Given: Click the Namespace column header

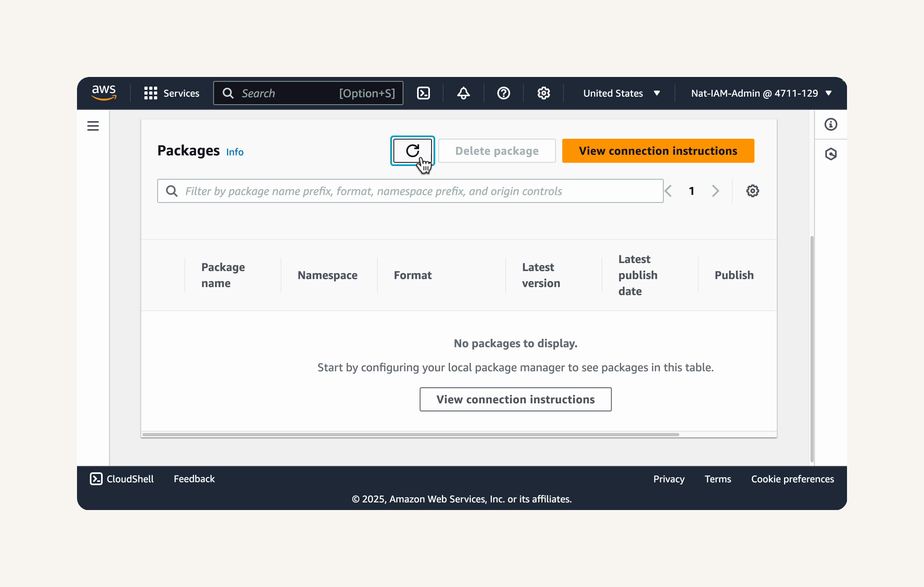Looking at the screenshot, I should (327, 275).
